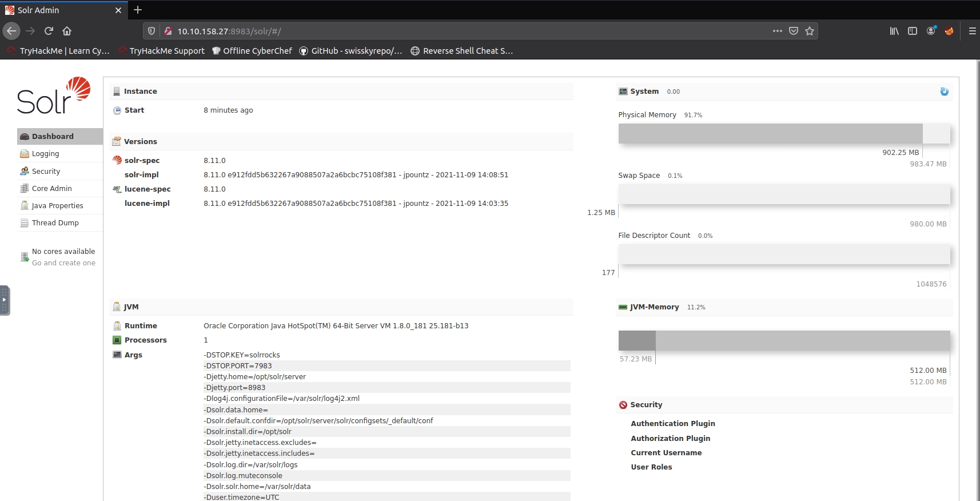This screenshot has height=501, width=980.
Task: Bookmark this page with star icon
Action: tap(810, 31)
